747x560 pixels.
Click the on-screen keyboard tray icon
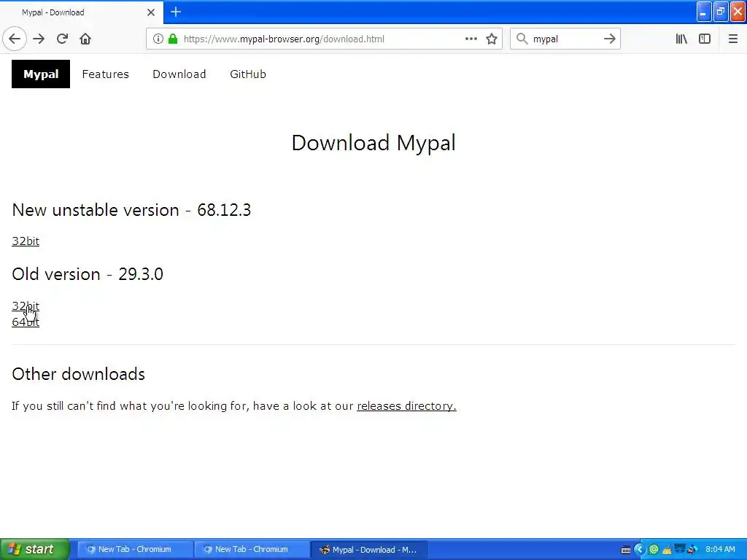[x=626, y=550]
